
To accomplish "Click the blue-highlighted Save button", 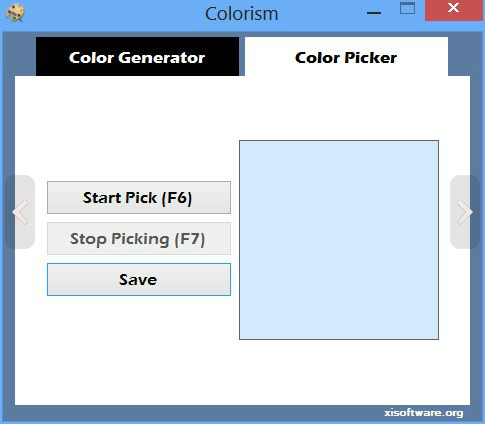I will pos(139,279).
